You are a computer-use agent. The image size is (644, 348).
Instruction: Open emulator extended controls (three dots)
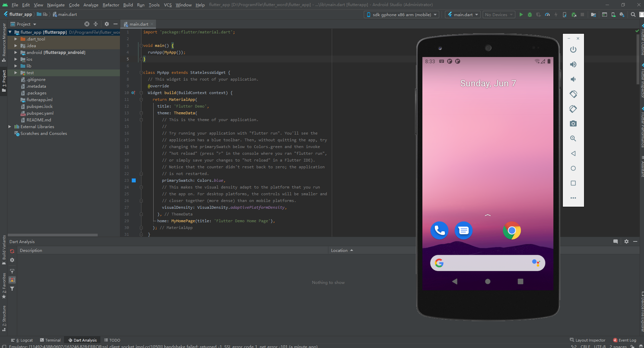point(573,198)
